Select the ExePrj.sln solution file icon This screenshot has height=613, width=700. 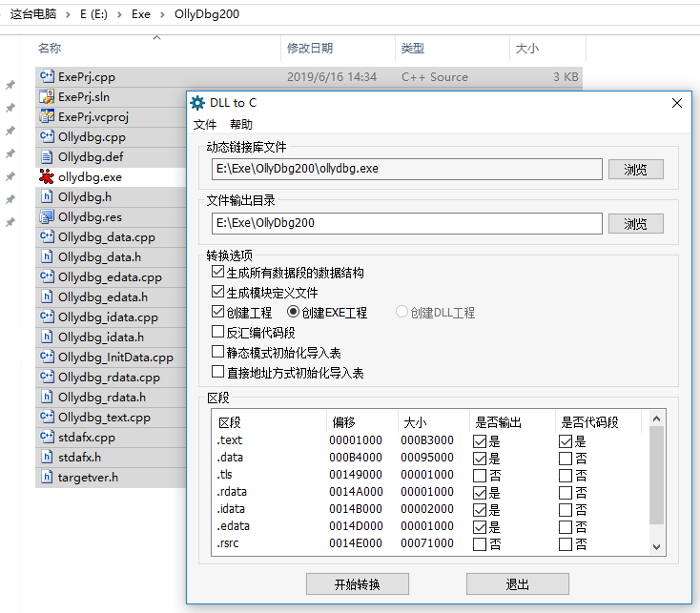47,97
